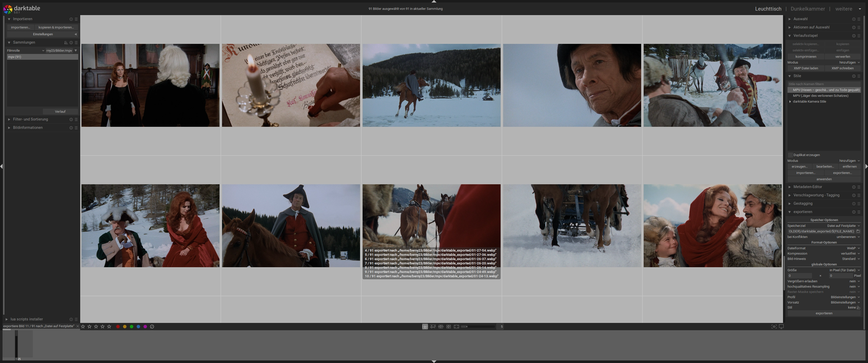Toggle the green color label
This screenshot has width=868, height=363.
(x=131, y=327)
